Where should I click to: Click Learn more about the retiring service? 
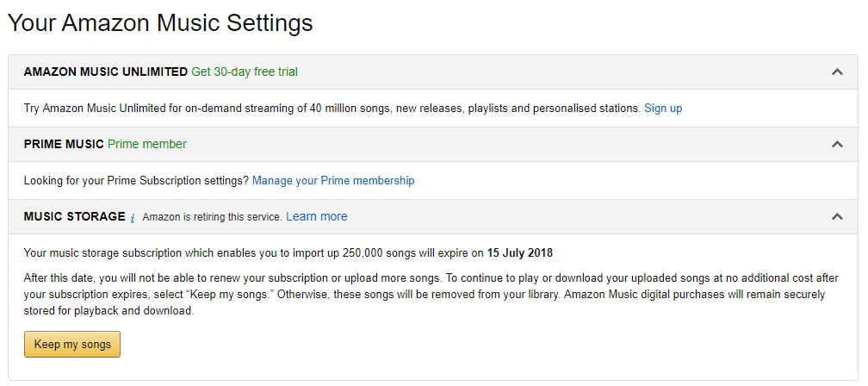coord(317,216)
